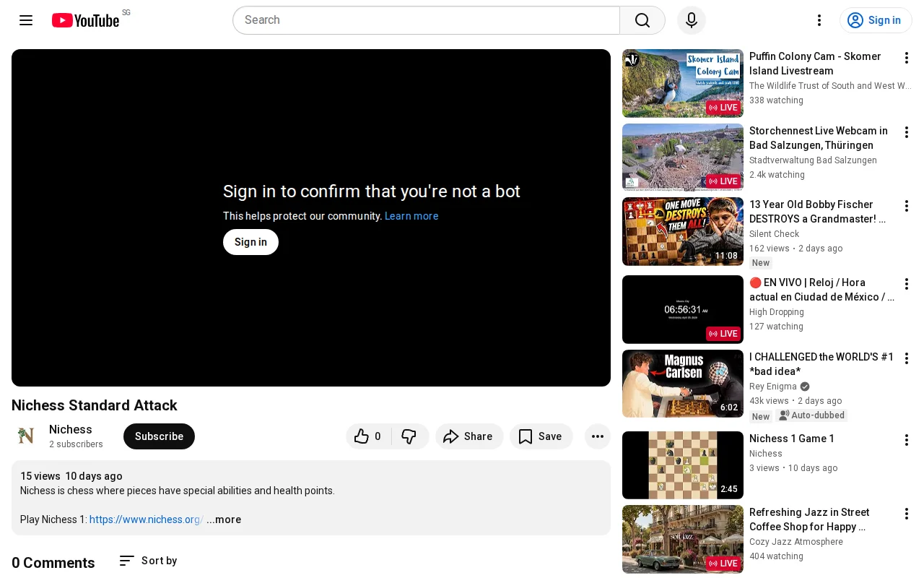Start voice search with microphone icon
924x578 pixels.
[x=692, y=20]
